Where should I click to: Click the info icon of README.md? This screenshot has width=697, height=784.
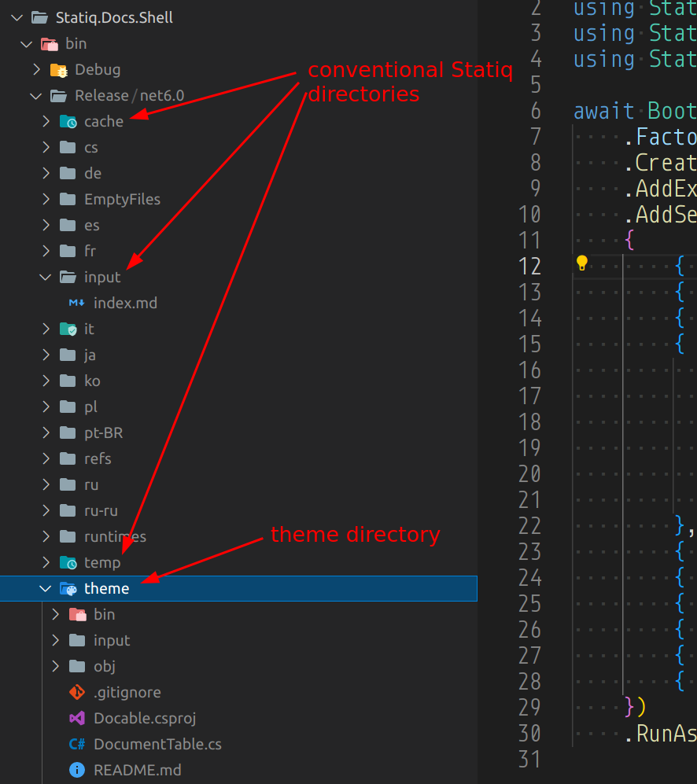77,770
